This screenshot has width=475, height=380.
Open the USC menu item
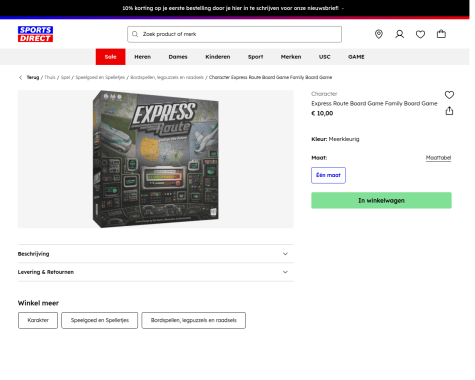coord(325,57)
